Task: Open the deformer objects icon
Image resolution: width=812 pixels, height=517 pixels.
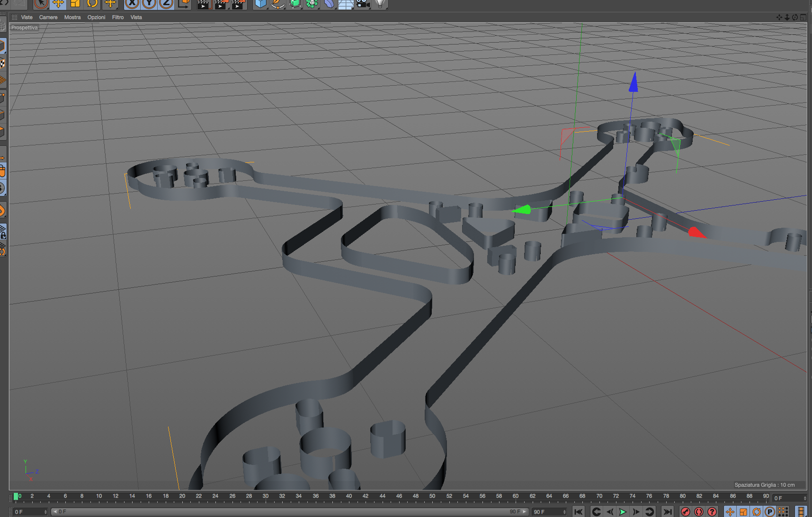Action: [329, 4]
